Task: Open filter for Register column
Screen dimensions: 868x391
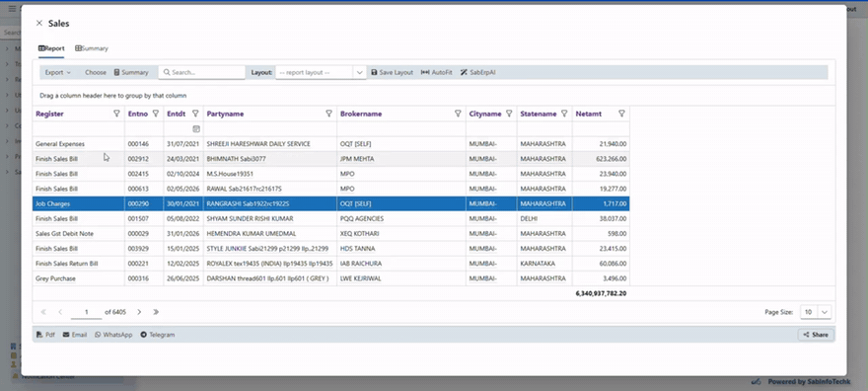Action: pos(116,114)
